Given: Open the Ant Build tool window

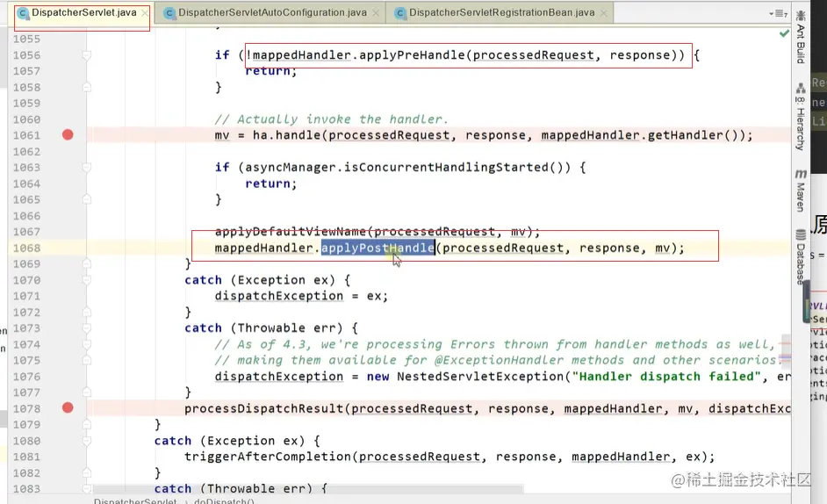Looking at the screenshot, I should pyautogui.click(x=801, y=38).
